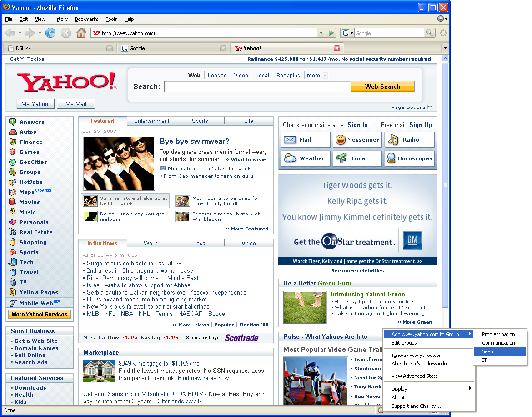Click More Yahoo! Services button
532x417 pixels.
coord(40,315)
